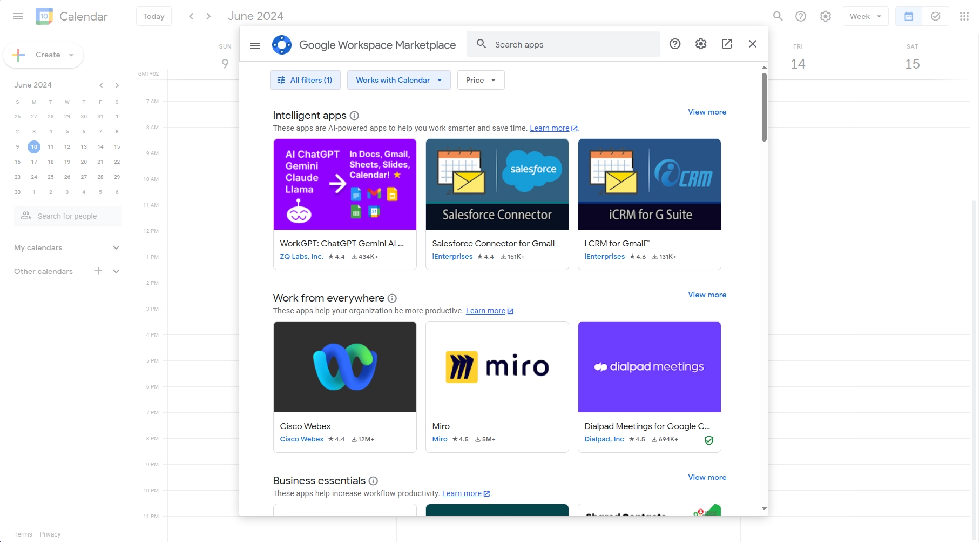
Task: Open the Create button dropdown
Action: (x=71, y=55)
